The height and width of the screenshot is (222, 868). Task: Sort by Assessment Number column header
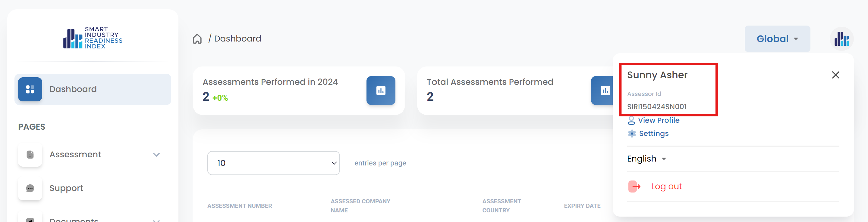(x=239, y=205)
